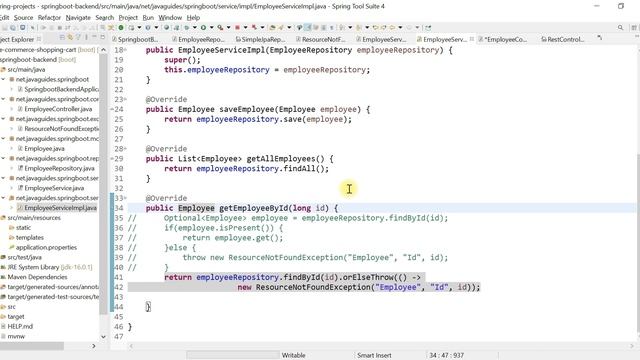Collapse the fold marker at line 28
The image size is (640, 360).
tap(125, 149)
